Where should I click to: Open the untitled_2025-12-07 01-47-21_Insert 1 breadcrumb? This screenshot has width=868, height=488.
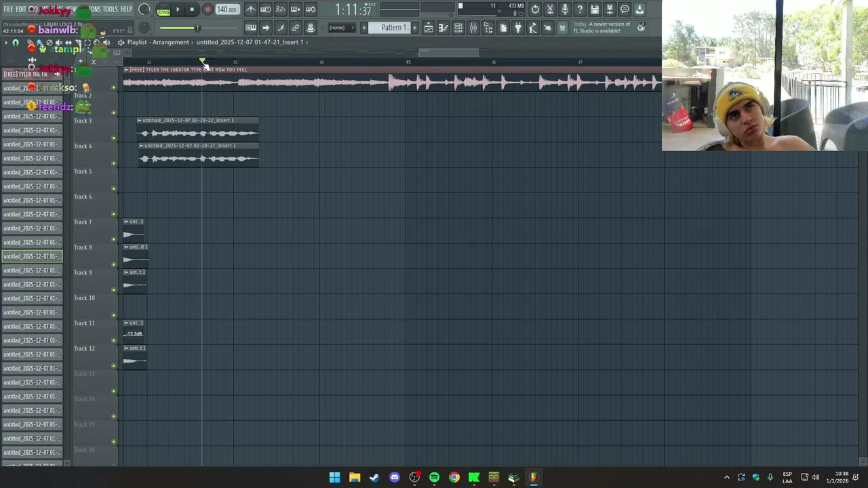pyautogui.click(x=250, y=42)
